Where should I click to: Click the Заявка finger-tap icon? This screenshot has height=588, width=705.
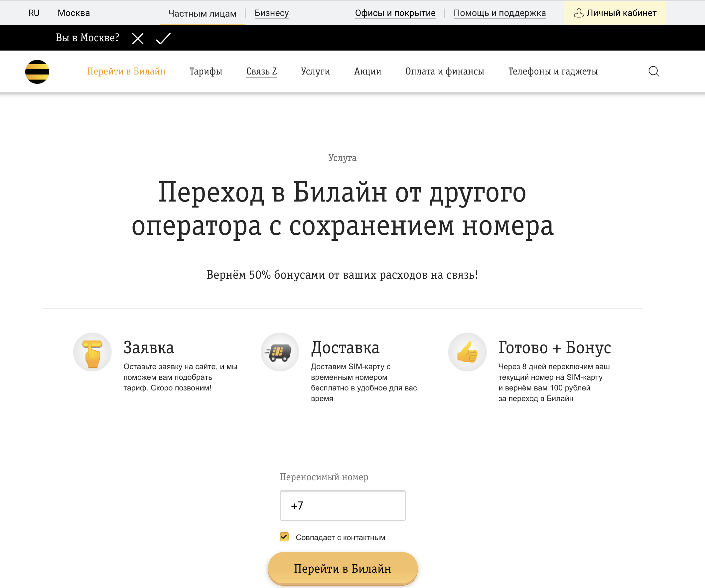(92, 352)
